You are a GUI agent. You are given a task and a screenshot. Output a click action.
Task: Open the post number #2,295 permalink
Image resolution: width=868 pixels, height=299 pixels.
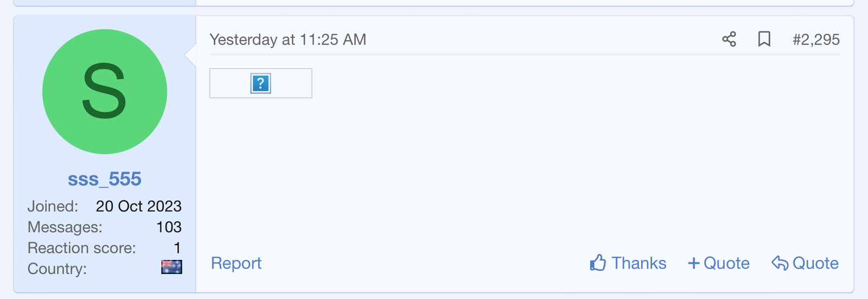(816, 40)
